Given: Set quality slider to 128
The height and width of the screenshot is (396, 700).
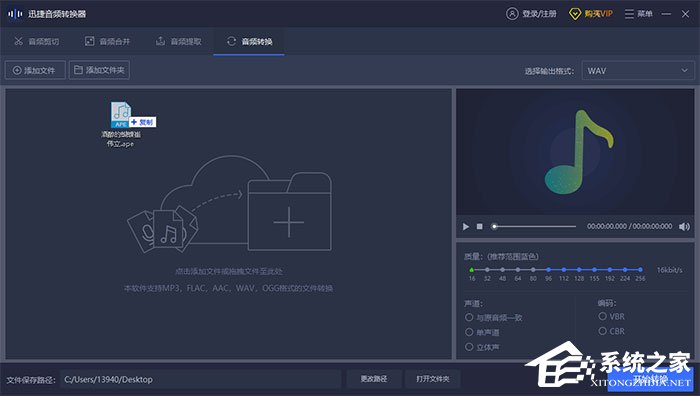Looking at the screenshot, I should 579,270.
